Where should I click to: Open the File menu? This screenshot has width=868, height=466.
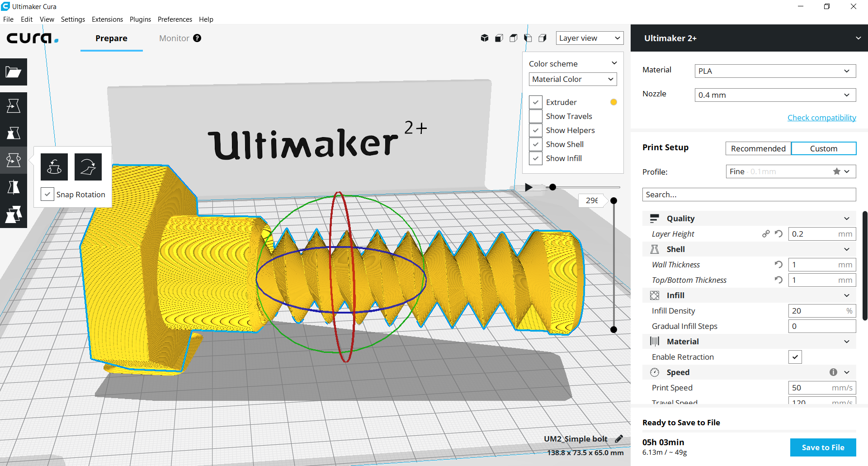tap(8, 19)
